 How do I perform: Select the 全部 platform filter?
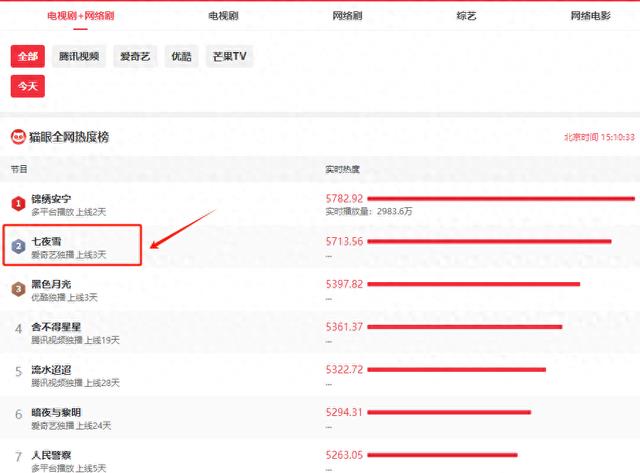coord(28,56)
